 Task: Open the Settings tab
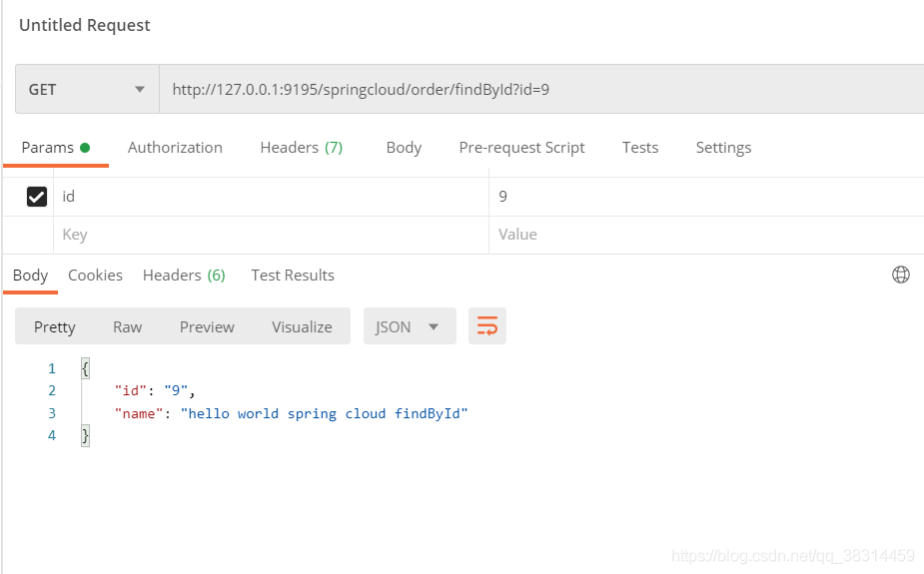723,147
